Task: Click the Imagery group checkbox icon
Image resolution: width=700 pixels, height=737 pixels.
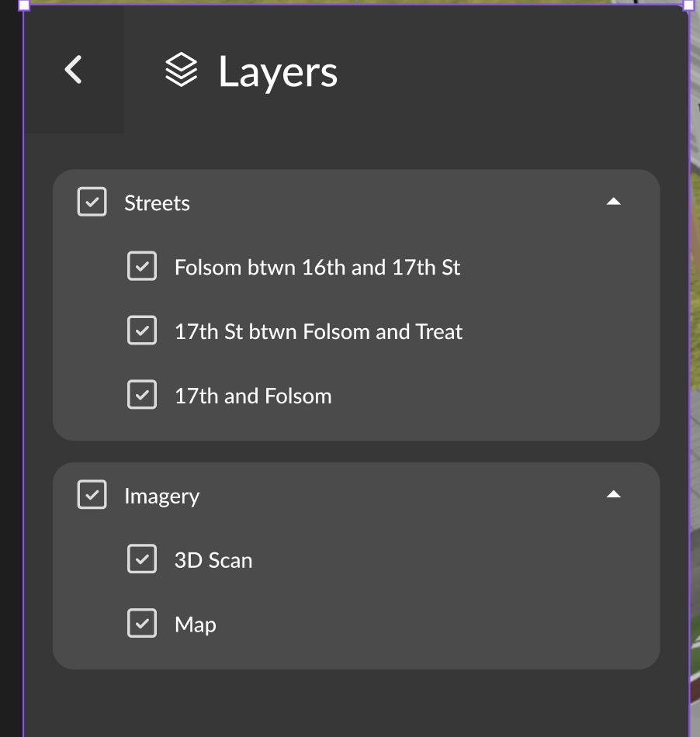Action: (x=91, y=495)
